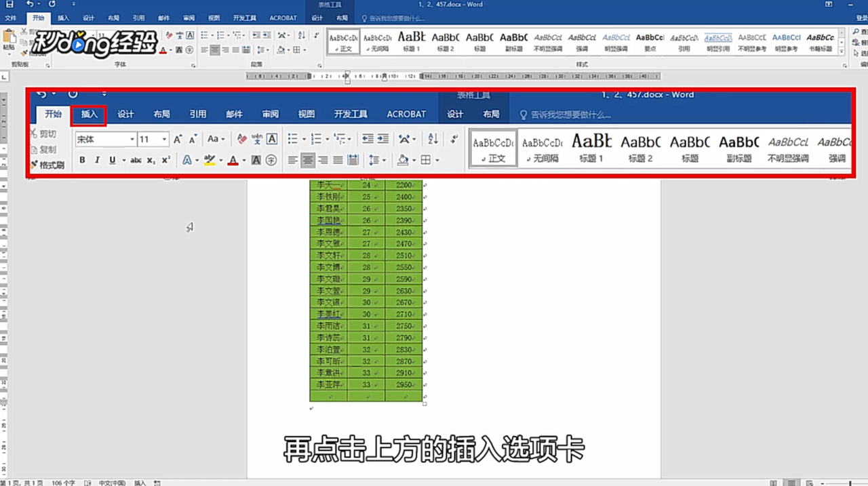
Task: Click the Save icon in the title bar
Action: tap(9, 4)
